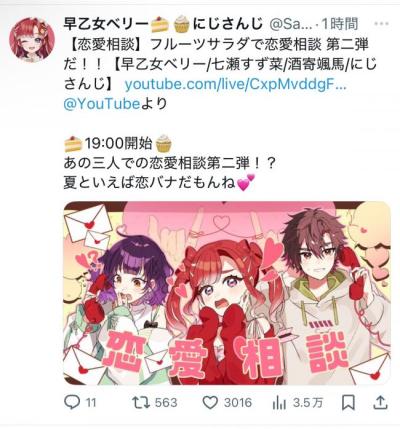Image resolution: width=400 pixels, height=429 pixels.
Task: Open the 1時間 timestamp
Action: [340, 24]
